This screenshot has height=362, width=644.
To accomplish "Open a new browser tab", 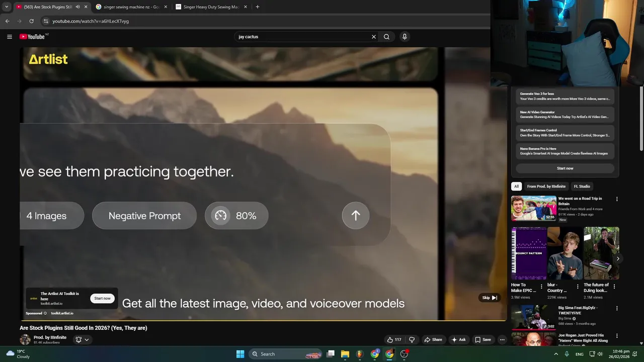I will [258, 7].
